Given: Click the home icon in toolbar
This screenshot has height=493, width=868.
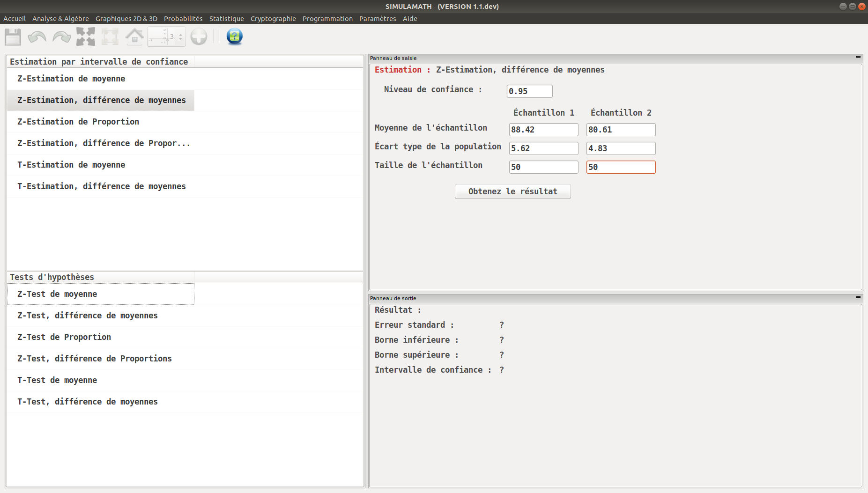Looking at the screenshot, I should point(134,37).
